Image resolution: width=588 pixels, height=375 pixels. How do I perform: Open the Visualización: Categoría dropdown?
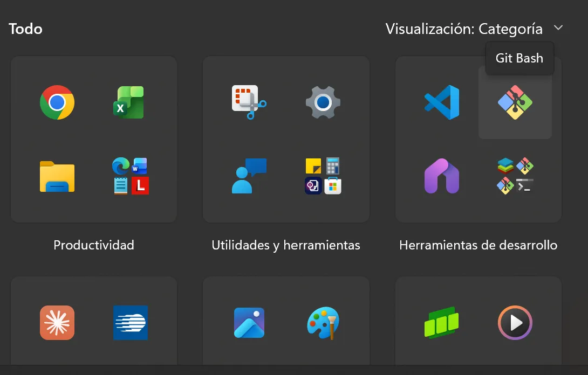pyautogui.click(x=474, y=29)
